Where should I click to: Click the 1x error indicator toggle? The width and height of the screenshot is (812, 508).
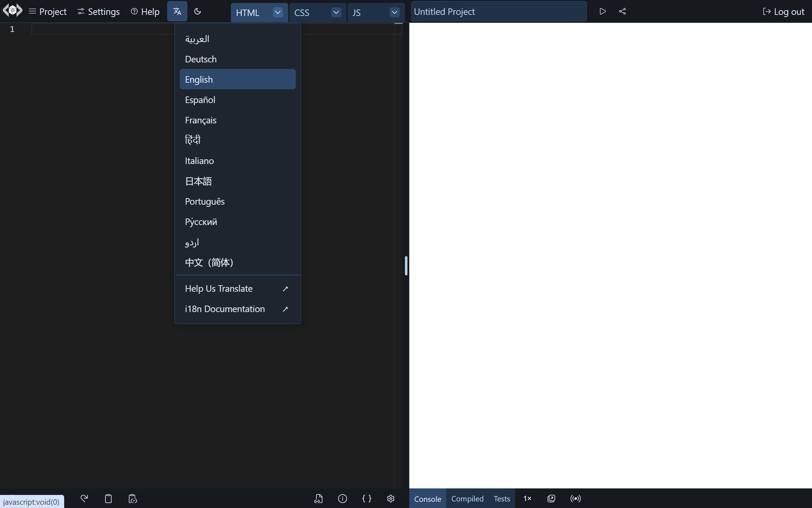click(x=527, y=498)
